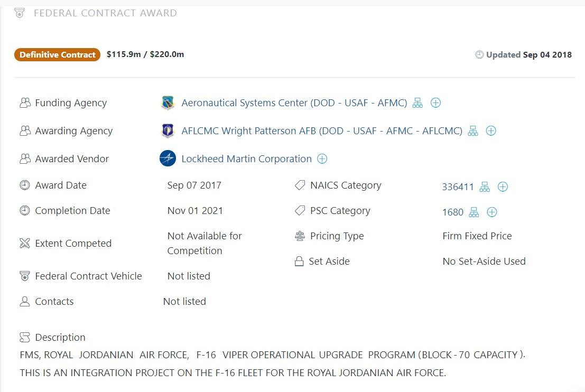This screenshot has height=392, width=585.
Task: Expand plus icon beside Aeronautical Systems Center
Action: (x=435, y=102)
